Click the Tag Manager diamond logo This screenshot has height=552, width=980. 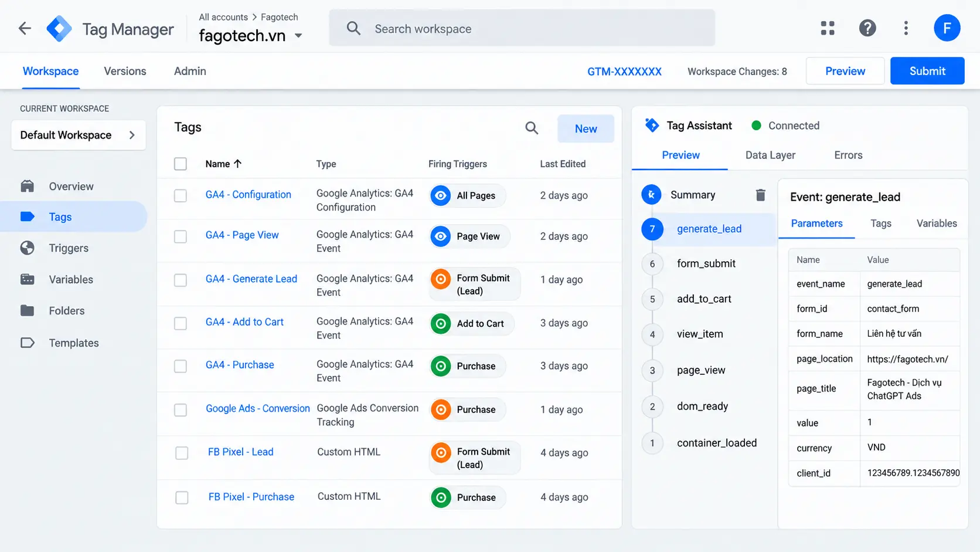[59, 28]
